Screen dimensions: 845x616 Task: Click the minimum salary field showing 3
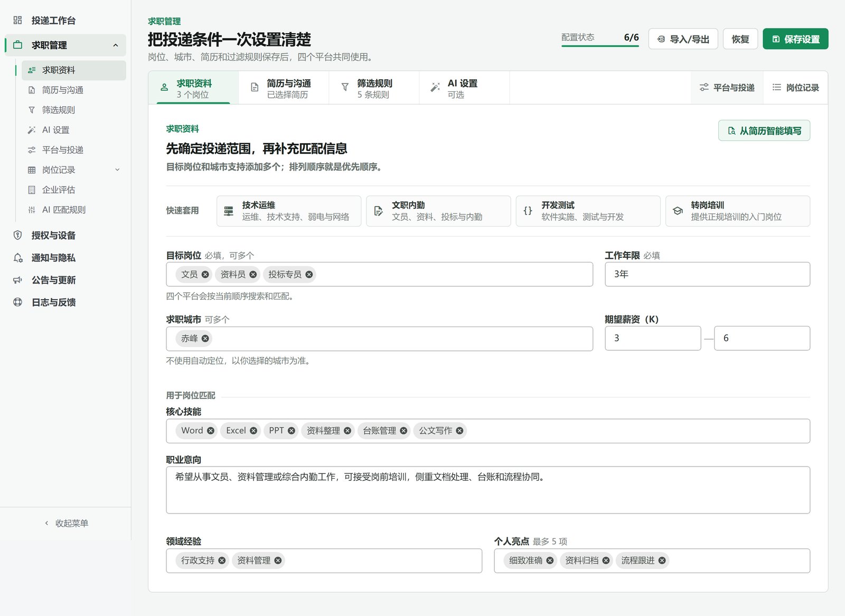click(x=653, y=338)
